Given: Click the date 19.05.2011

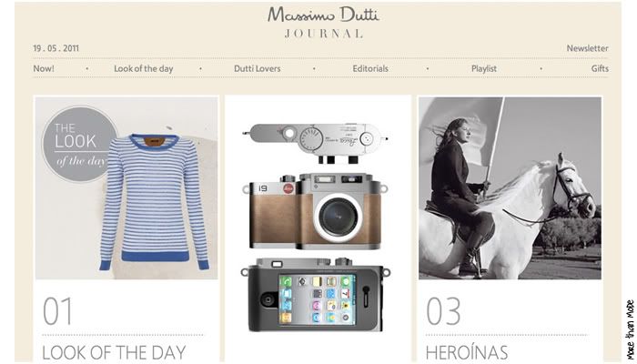Looking at the screenshot, I should [x=56, y=48].
